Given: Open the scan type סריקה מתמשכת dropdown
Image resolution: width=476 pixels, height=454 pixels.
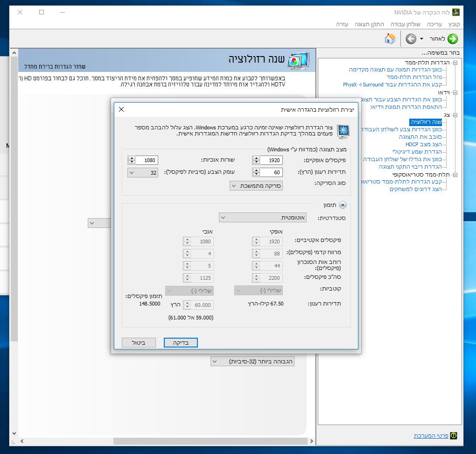Looking at the screenshot, I should pos(256,186).
